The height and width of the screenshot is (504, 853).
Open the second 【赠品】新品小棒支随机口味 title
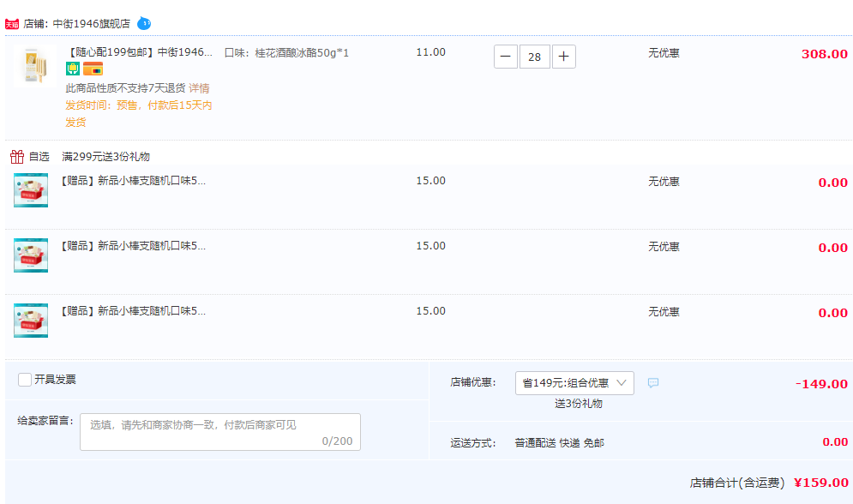click(x=131, y=246)
